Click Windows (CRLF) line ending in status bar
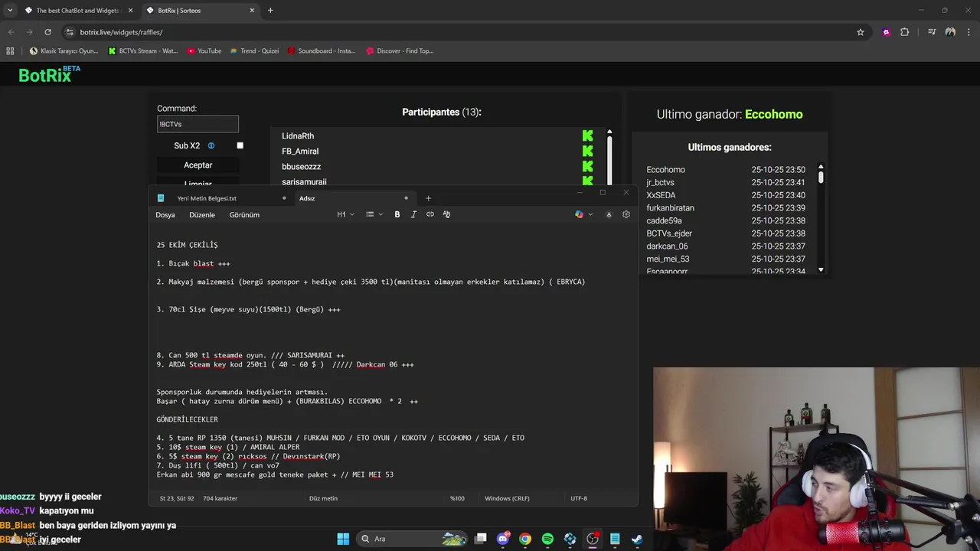 click(x=507, y=498)
